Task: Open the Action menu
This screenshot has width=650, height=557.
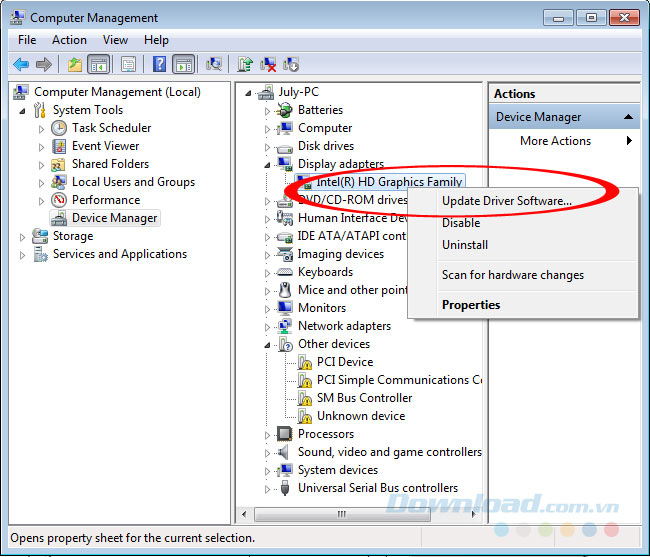Action: click(x=69, y=40)
